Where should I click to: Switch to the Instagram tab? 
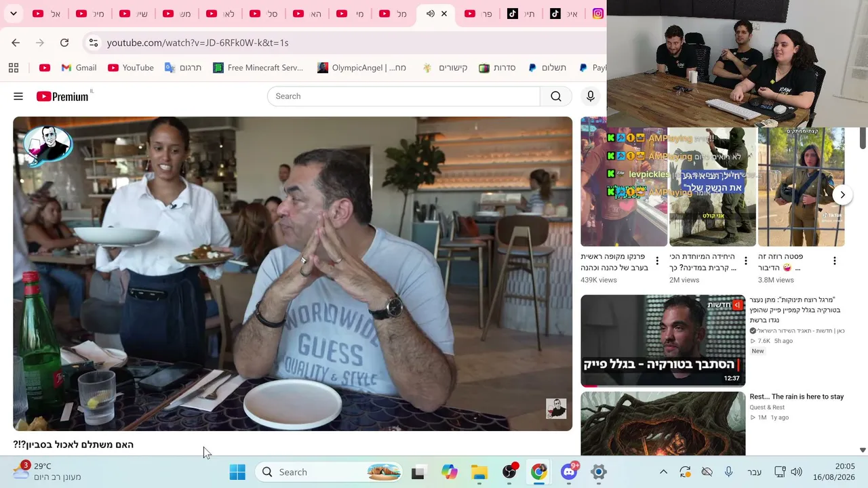[x=598, y=14]
